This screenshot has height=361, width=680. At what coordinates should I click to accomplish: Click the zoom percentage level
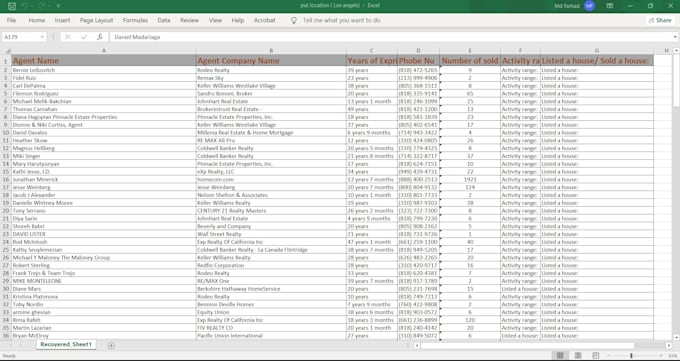pyautogui.click(x=673, y=356)
